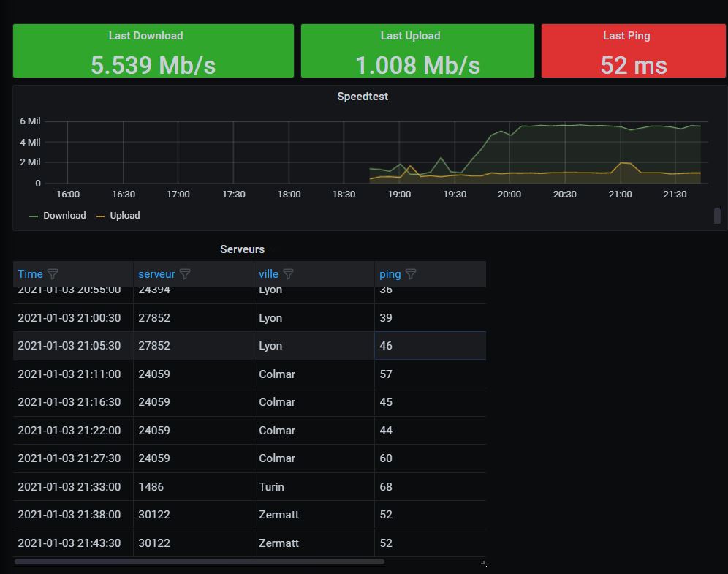
Task: Click the green Download legend color line
Action: 34,216
